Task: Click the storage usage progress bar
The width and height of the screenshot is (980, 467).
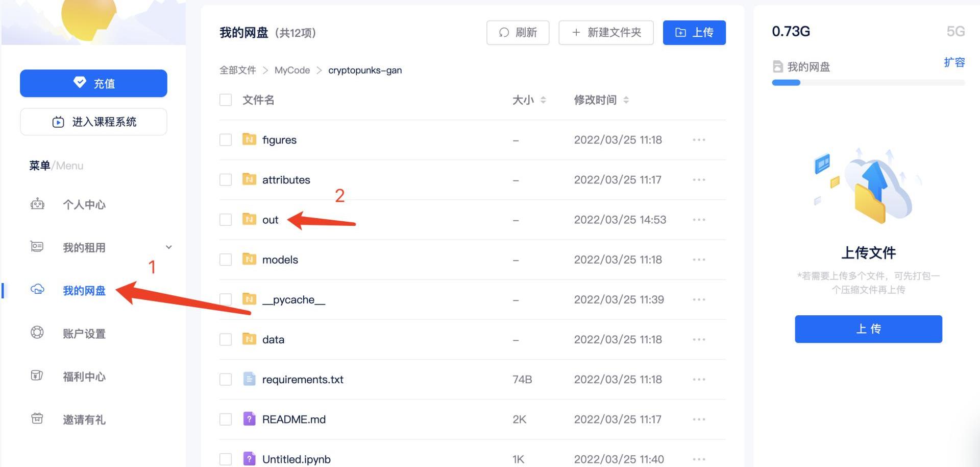Action: point(868,83)
